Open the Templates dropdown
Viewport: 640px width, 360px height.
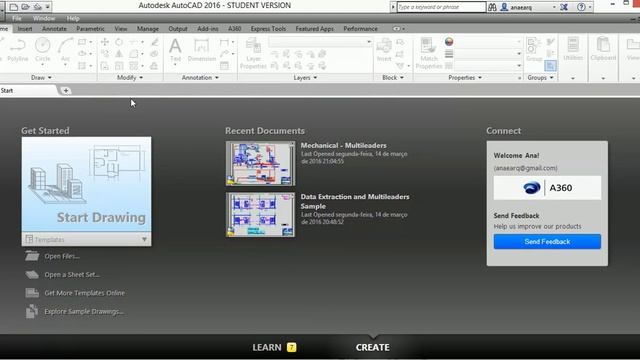87,240
